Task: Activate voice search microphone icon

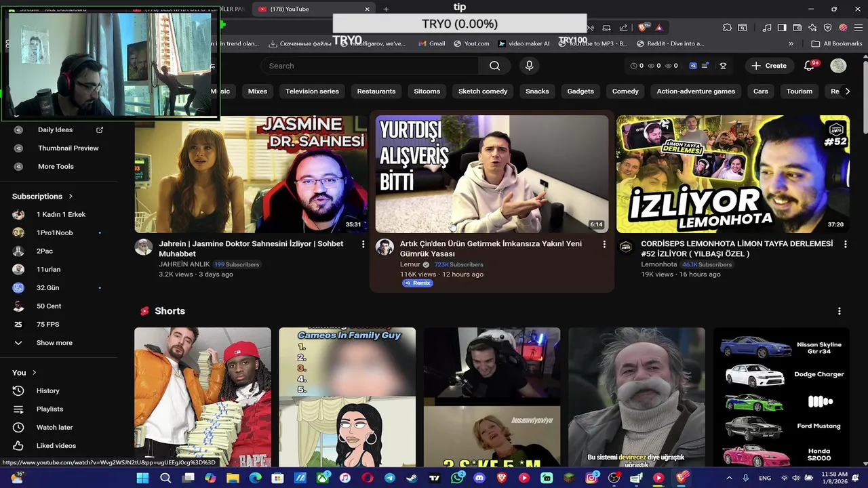Action: (530, 66)
